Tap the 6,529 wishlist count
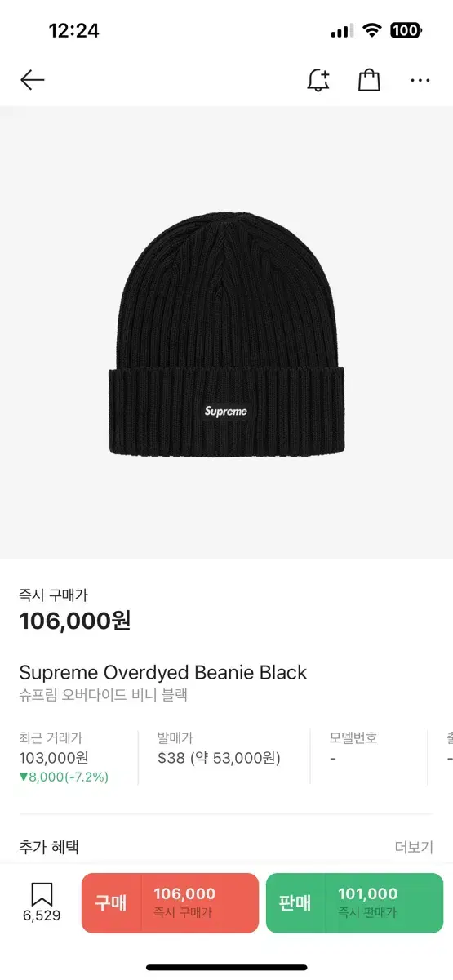453x980 pixels. coord(42,915)
